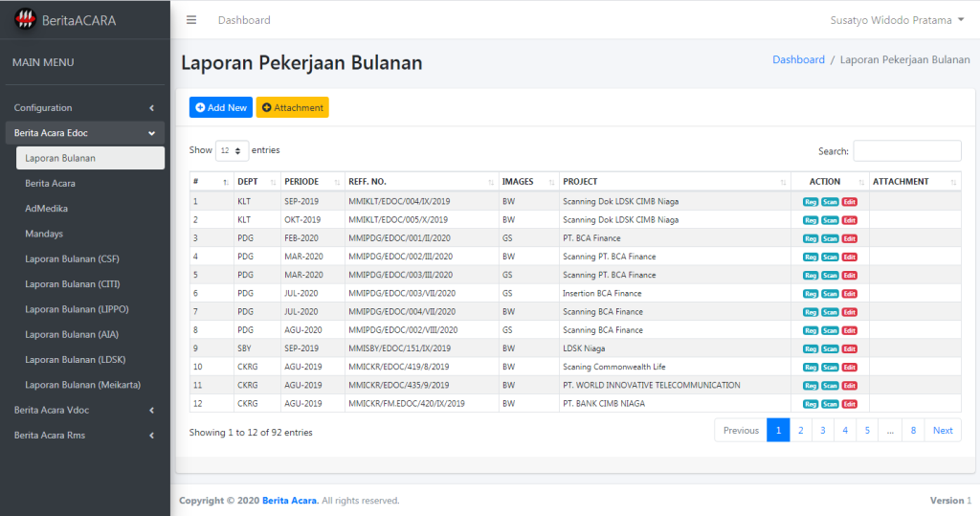Sort table by ACTION column
Viewport: 980px width, 516px height.
click(x=830, y=181)
